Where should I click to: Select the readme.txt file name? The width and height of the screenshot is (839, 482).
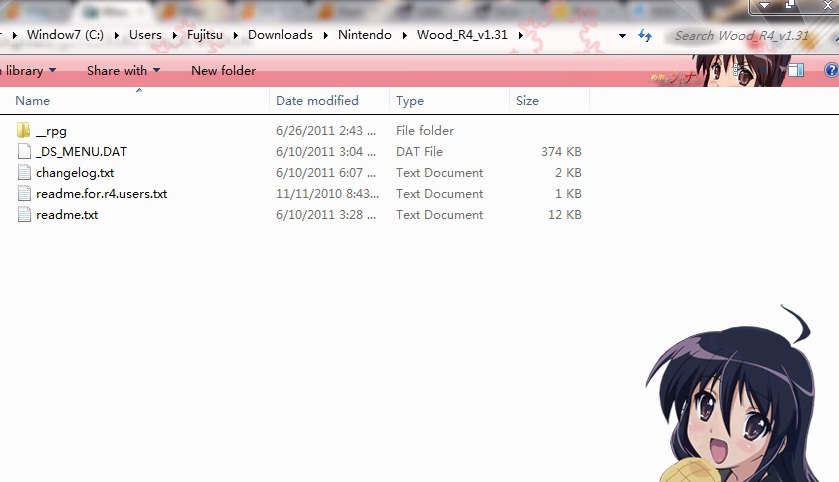click(x=67, y=215)
